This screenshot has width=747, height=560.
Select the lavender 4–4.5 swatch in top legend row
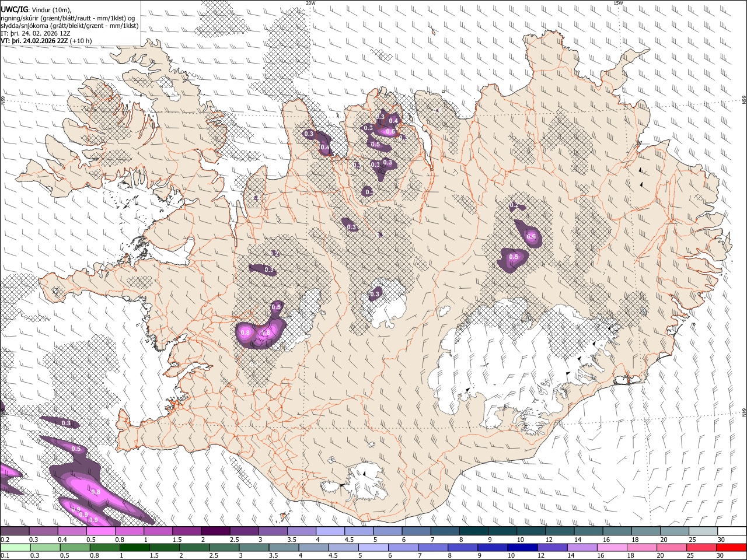click(330, 531)
